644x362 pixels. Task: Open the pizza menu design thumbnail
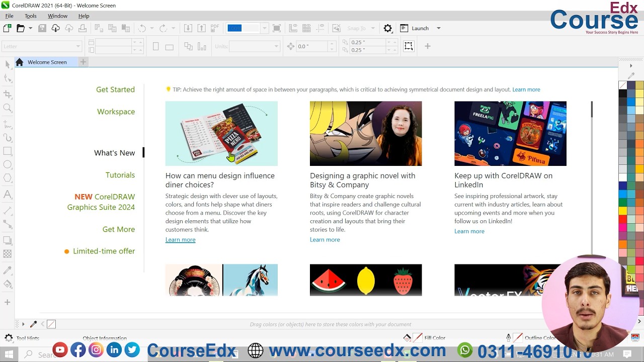click(221, 134)
